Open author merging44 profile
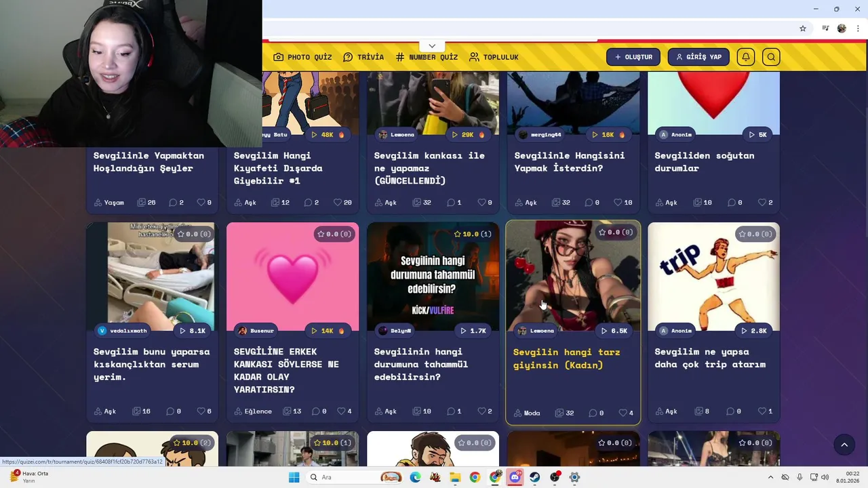 click(x=540, y=134)
